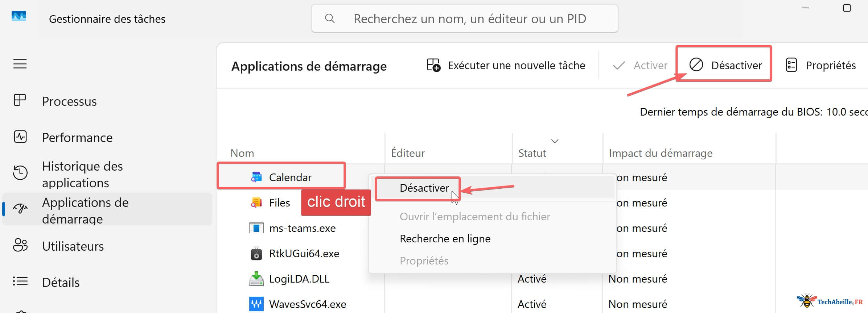Click Non mesuré in LogiLDA.DLL row
The image size is (868, 313).
click(638, 279)
